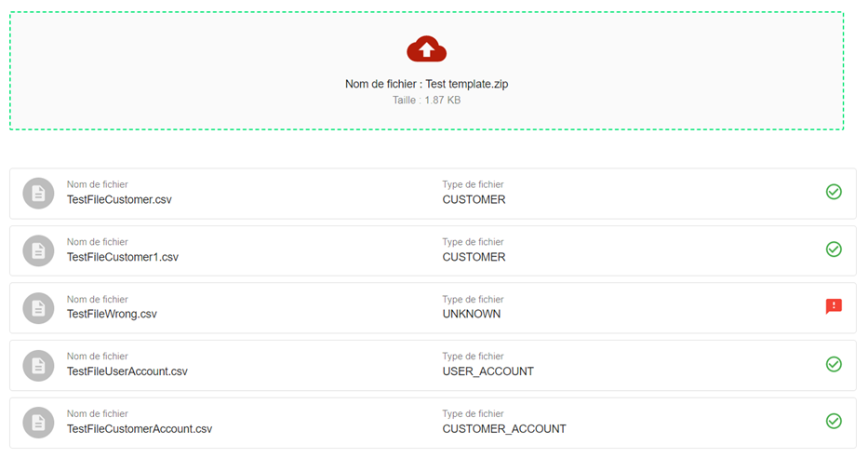This screenshot has height=458, width=868.
Task: Click the green checkmark for TestFileCustomerAccount.csv
Action: coord(834,422)
